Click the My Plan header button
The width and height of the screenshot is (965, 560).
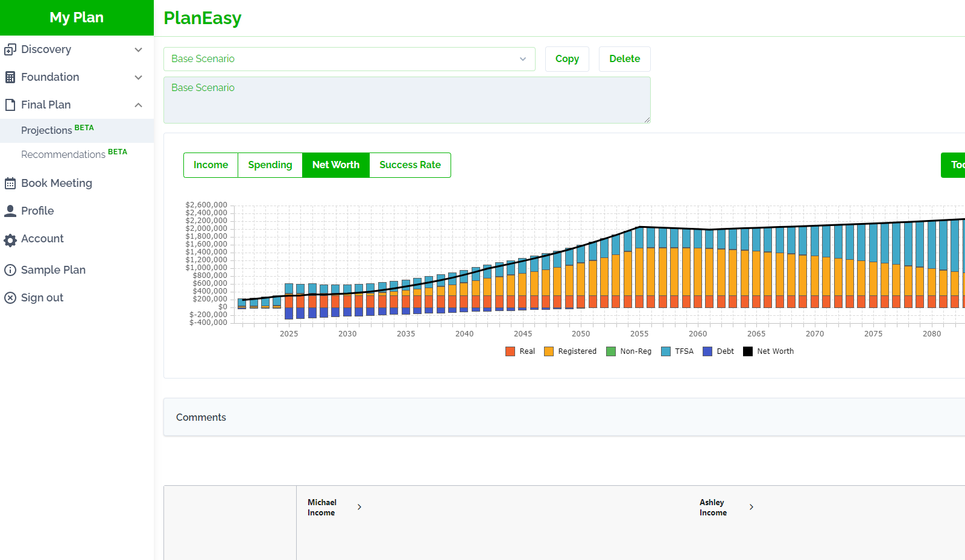point(77,17)
